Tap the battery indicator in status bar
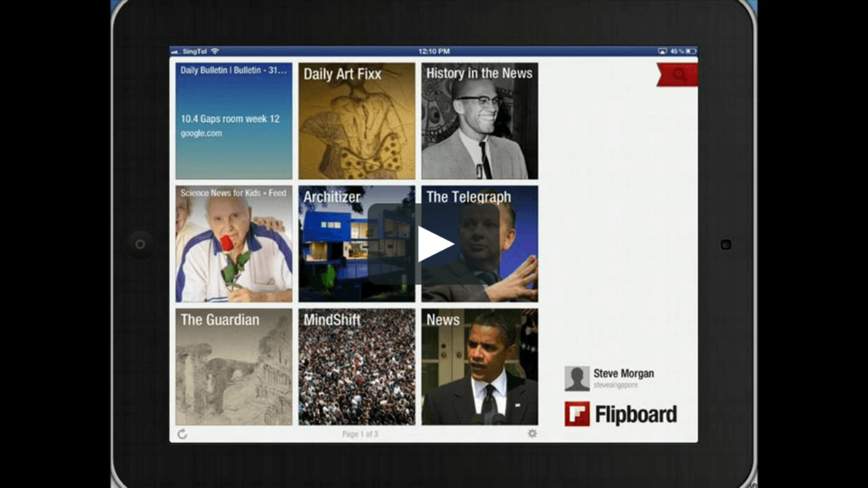868x488 pixels. point(691,51)
